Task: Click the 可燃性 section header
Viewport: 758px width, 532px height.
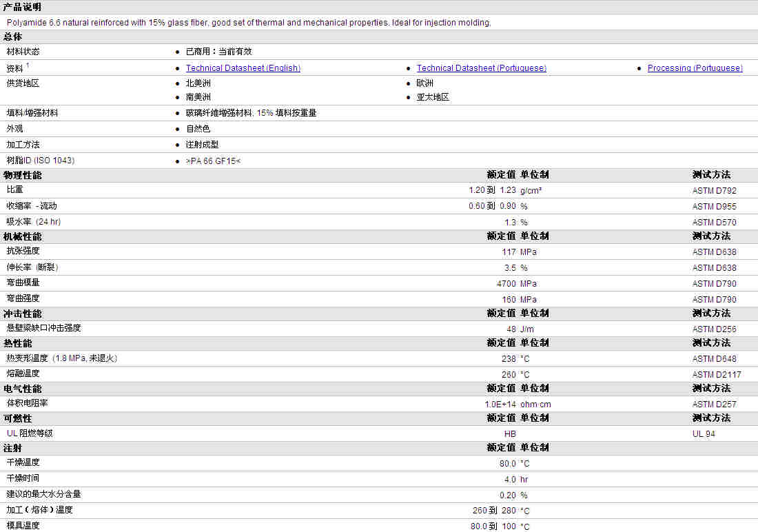Action: 18,418
